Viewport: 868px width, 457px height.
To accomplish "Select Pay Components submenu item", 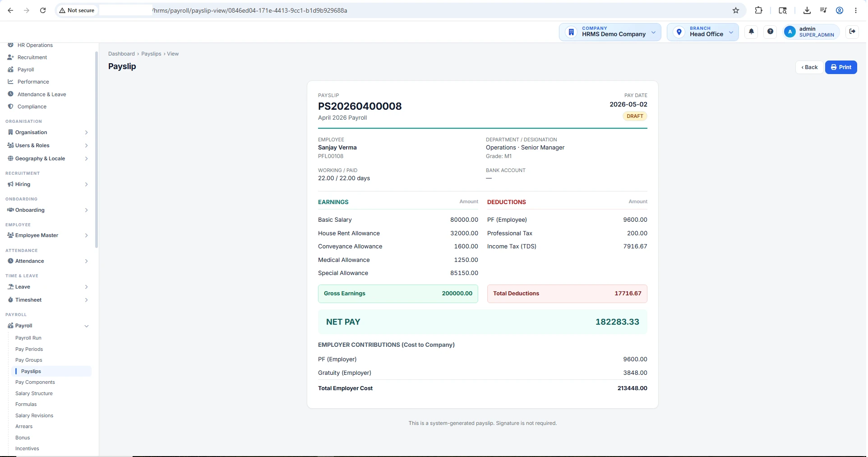I will (x=35, y=382).
